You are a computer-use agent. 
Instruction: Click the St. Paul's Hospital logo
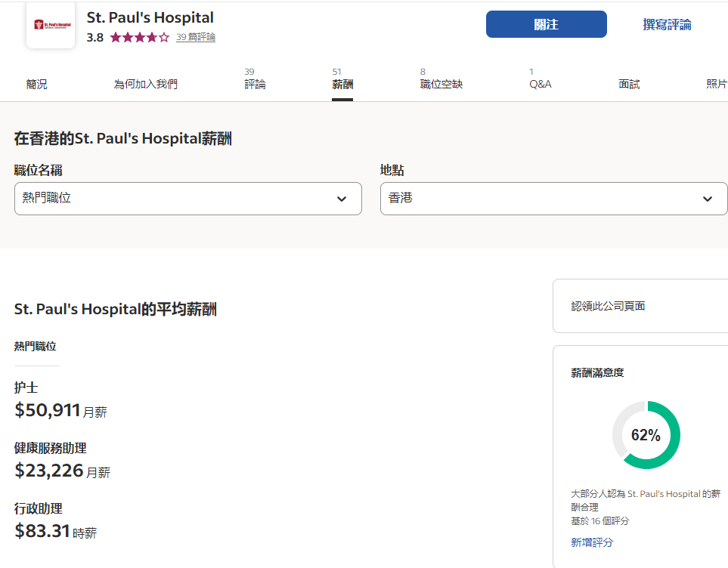pyautogui.click(x=51, y=25)
